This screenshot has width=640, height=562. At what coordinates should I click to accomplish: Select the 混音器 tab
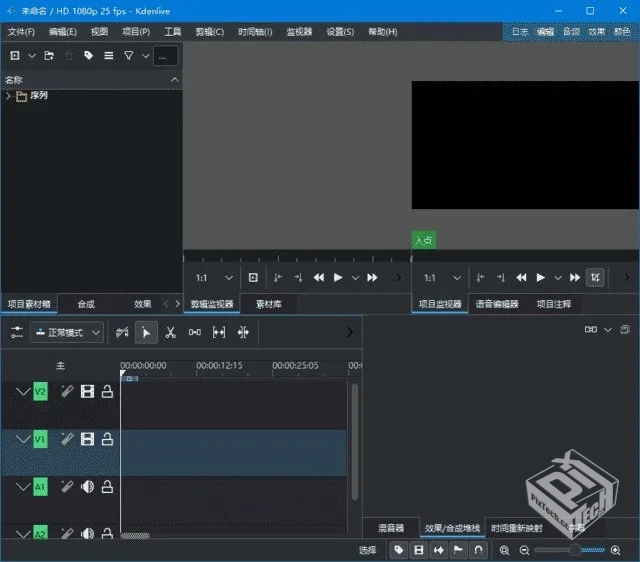click(391, 528)
